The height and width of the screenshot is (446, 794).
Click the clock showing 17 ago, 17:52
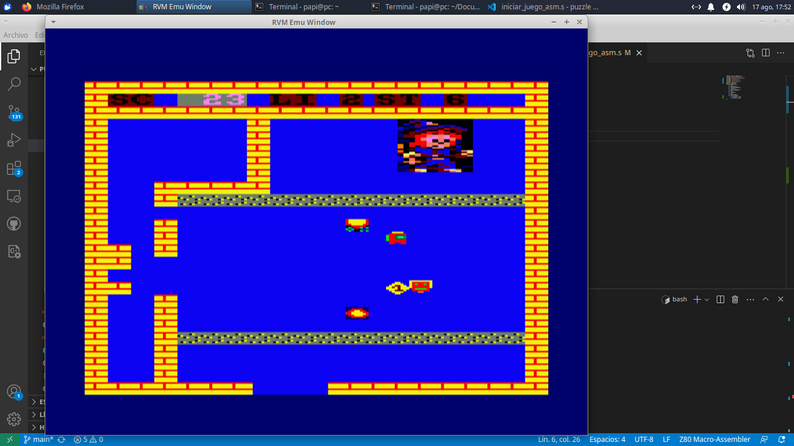(x=771, y=7)
